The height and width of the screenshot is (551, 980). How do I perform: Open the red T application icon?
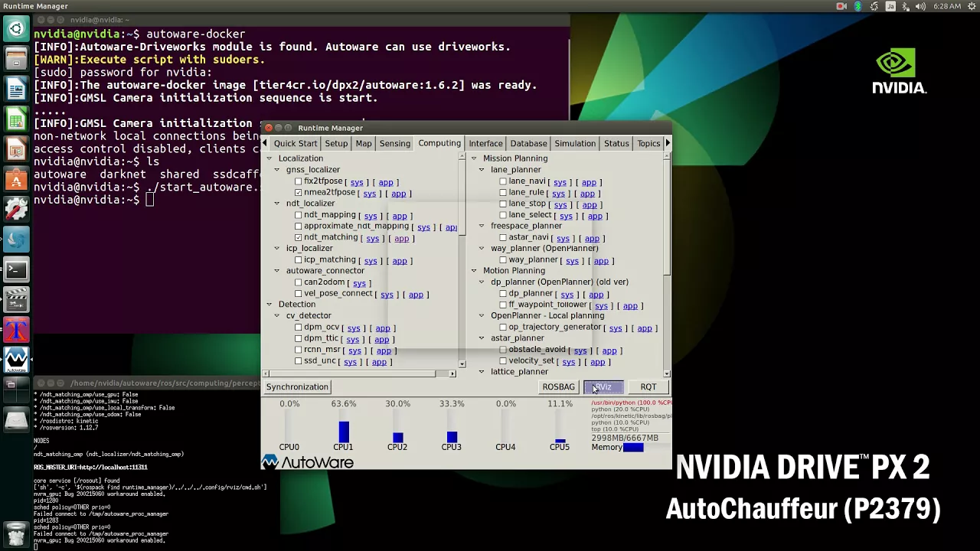[x=16, y=329]
